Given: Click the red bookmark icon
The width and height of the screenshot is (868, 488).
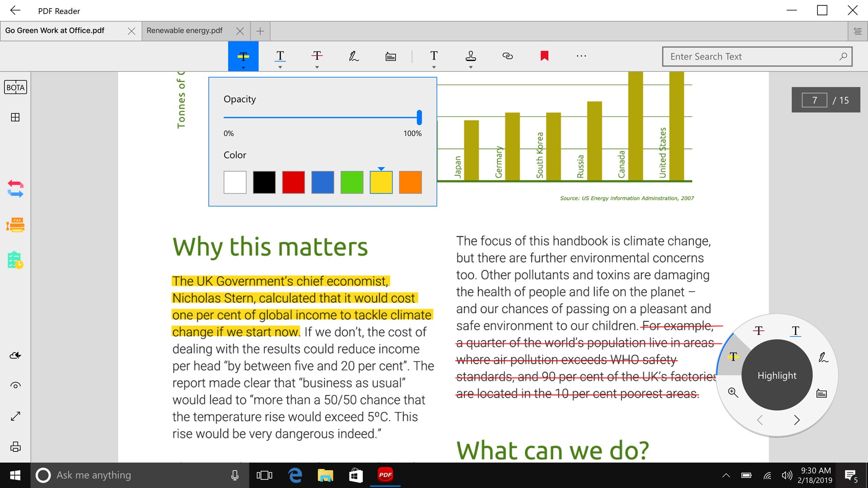Looking at the screenshot, I should pos(544,56).
